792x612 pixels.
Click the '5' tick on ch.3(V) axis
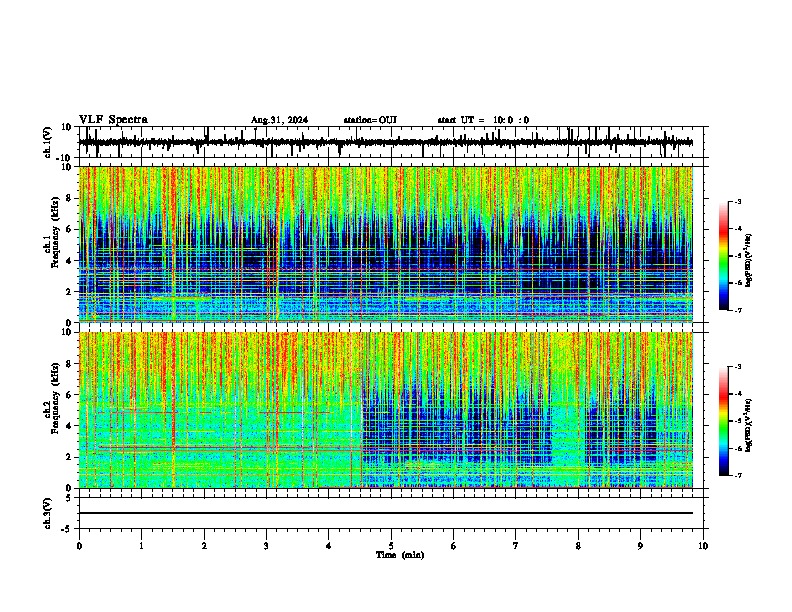point(69,498)
